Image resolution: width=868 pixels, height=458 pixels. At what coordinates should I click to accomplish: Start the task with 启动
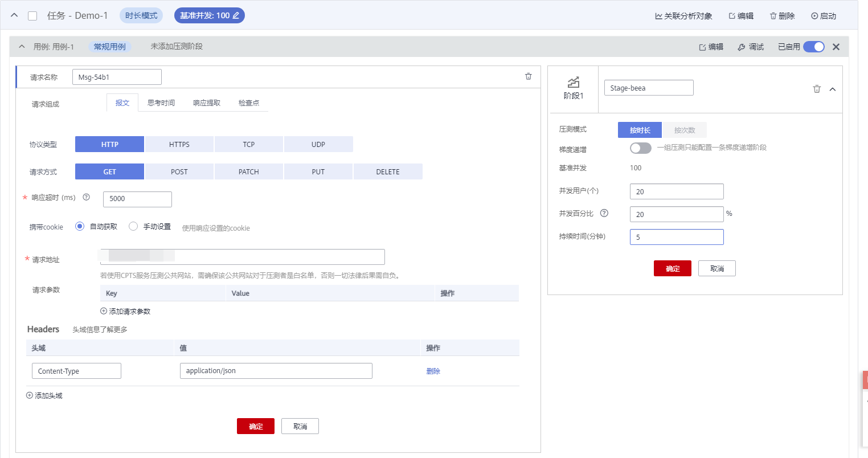pos(824,16)
